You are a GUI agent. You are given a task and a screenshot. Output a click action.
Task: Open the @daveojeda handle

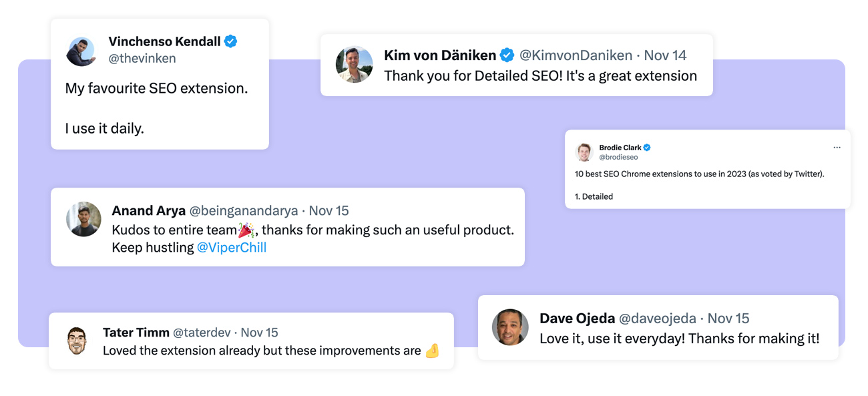coord(658,319)
